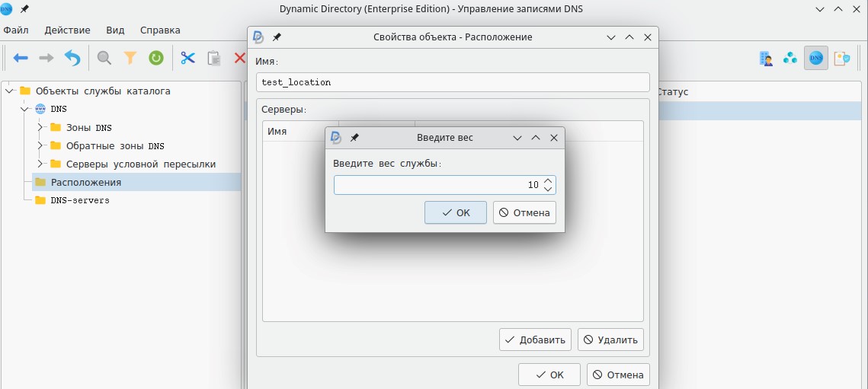Screen dimensions: 868x389
Task: Expand the Зоны DNS tree node
Action: tap(41, 127)
